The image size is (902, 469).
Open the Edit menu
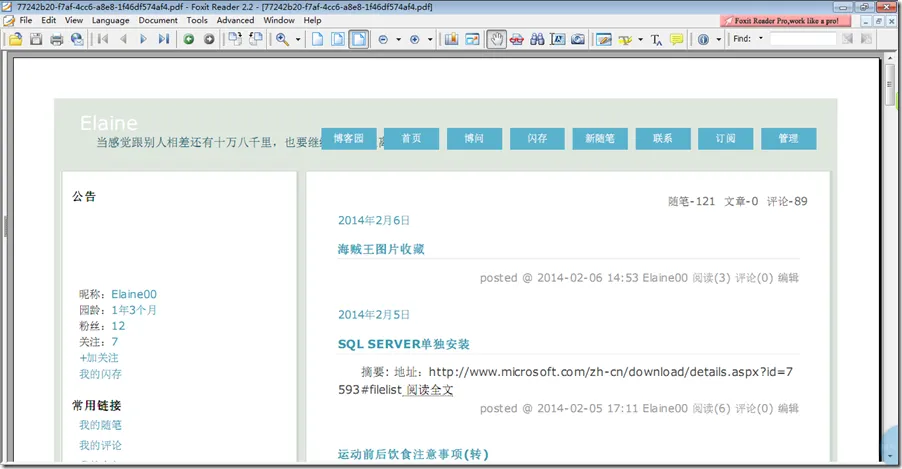48,20
